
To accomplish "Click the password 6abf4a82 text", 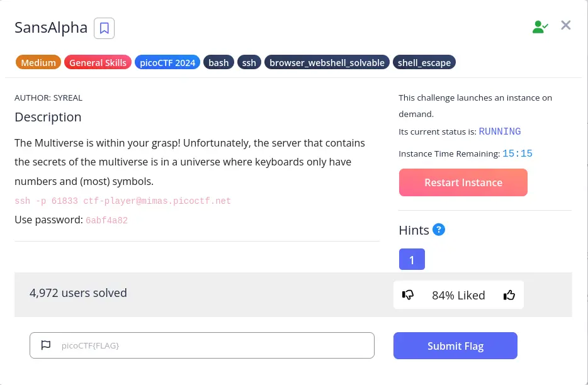I will point(106,221).
